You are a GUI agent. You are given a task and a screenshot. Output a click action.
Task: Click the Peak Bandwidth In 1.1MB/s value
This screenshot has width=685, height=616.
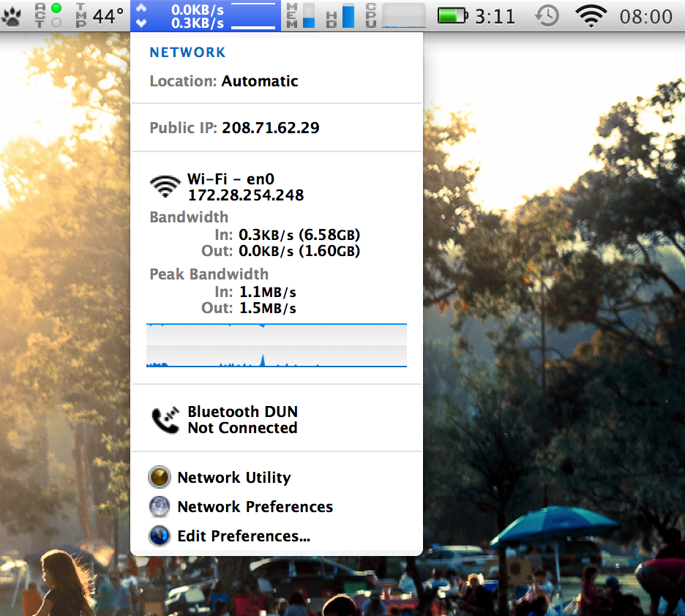click(267, 292)
